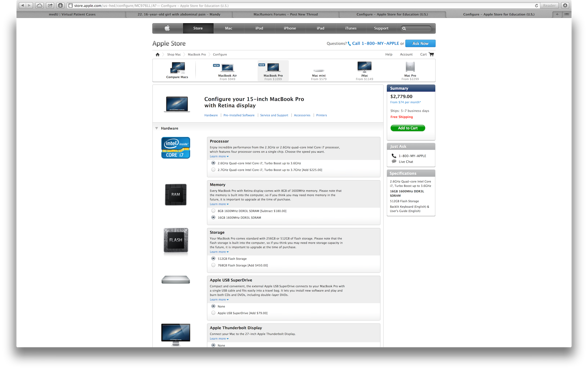Collapse the Hardware section triangle
588x370 pixels.
[157, 128]
